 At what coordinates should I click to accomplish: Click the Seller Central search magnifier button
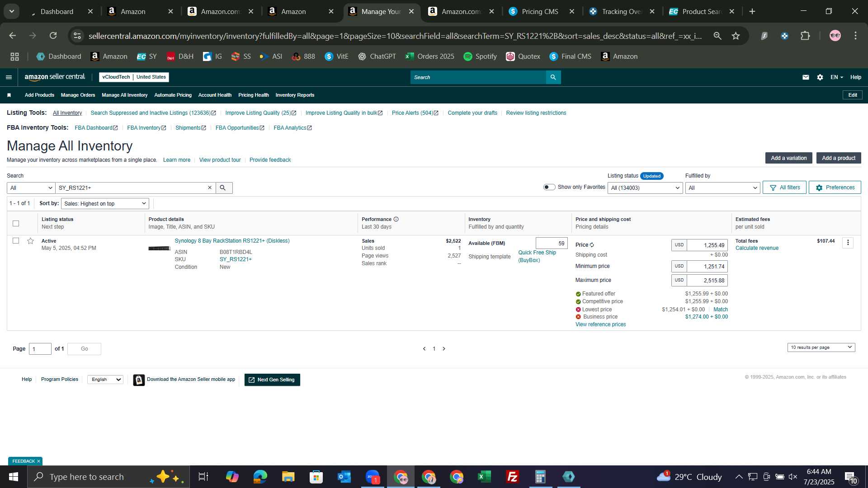553,77
